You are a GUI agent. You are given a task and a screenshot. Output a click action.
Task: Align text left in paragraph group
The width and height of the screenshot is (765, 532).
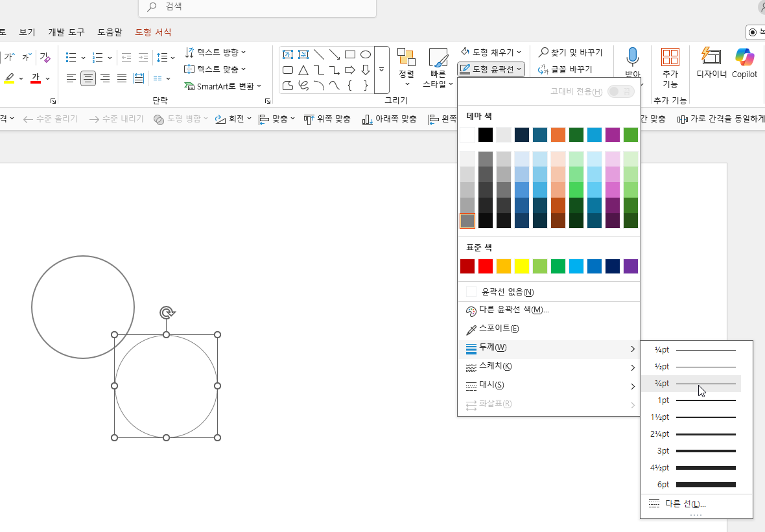[x=71, y=78]
